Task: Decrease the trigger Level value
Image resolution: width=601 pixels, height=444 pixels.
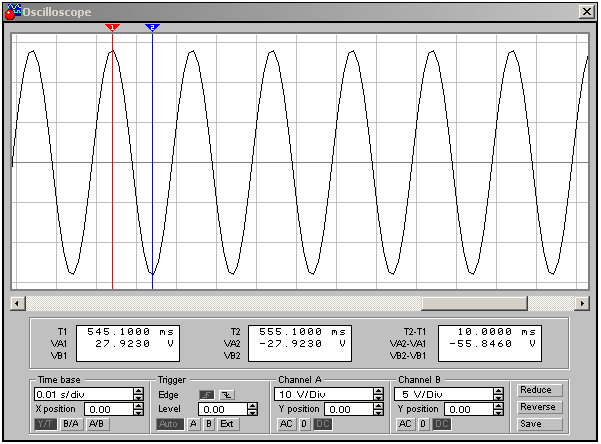Action: [x=253, y=413]
